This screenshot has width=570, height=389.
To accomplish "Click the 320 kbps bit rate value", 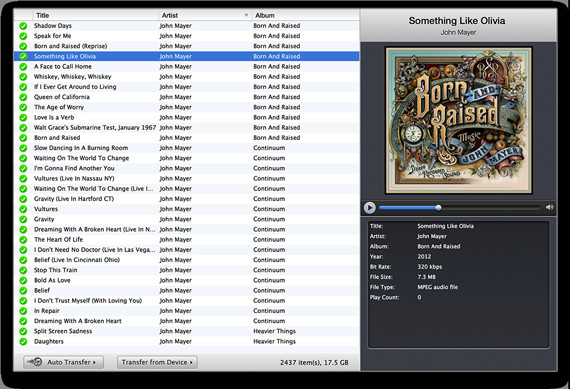I will 430,266.
